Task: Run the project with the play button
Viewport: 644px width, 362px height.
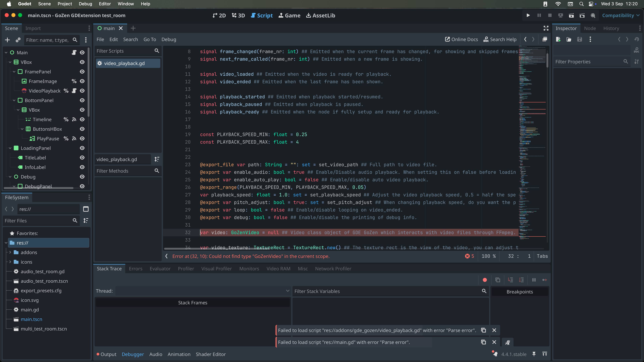Action: pos(528,15)
